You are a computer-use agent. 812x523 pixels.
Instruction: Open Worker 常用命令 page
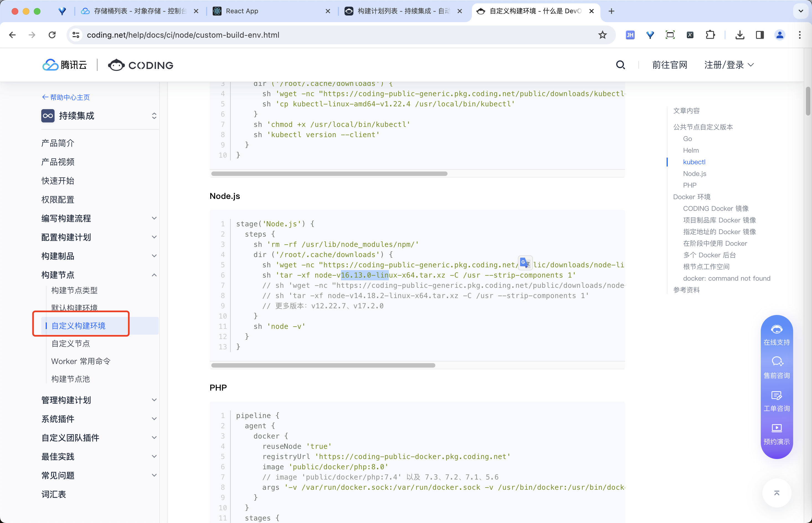[81, 361]
